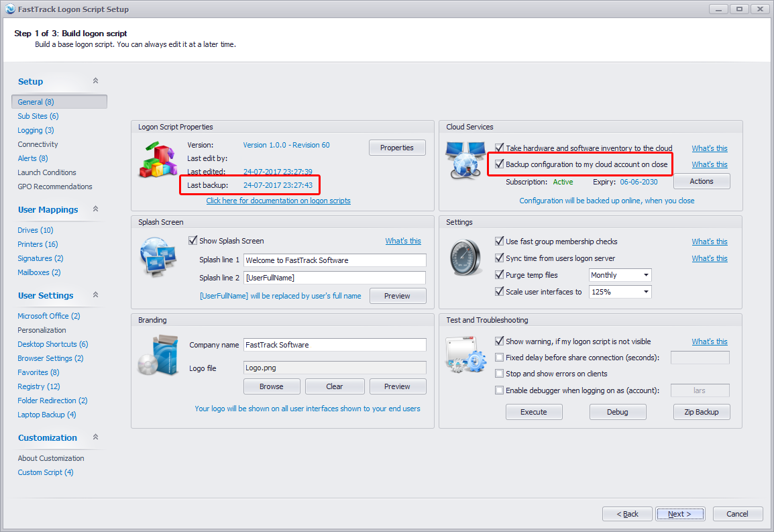Click the Splash line 1 text field
Screen dimensions: 774x532
click(335, 260)
